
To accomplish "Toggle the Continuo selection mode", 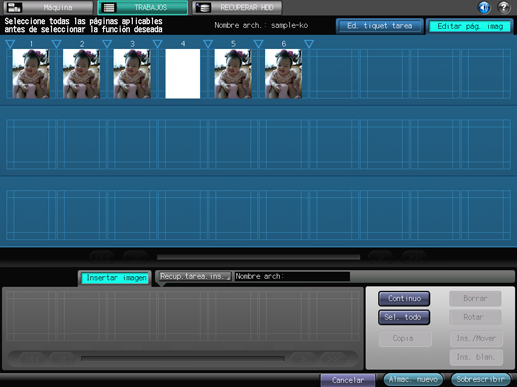I will point(404,298).
